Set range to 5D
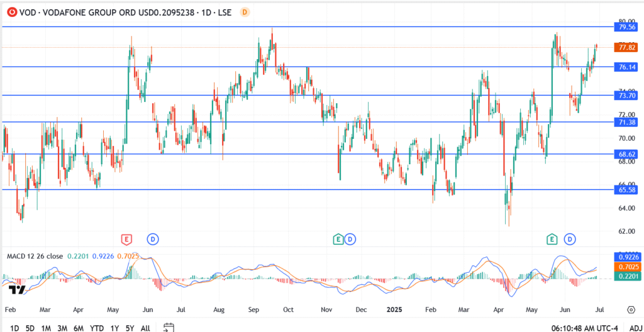Viewport: 644px width, 332px height. (x=30, y=328)
